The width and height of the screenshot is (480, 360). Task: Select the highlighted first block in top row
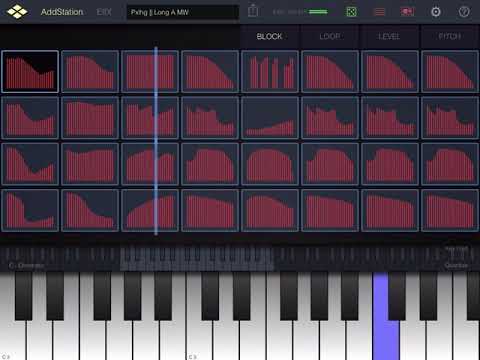click(x=30, y=71)
